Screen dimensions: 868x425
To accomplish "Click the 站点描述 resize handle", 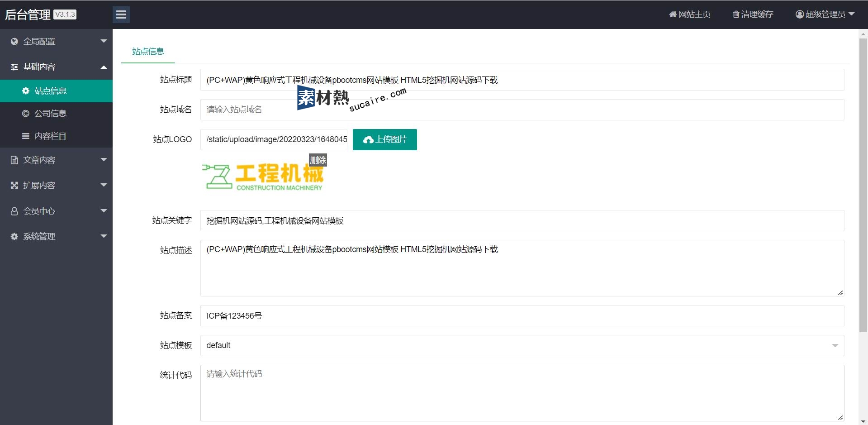I will point(840,293).
